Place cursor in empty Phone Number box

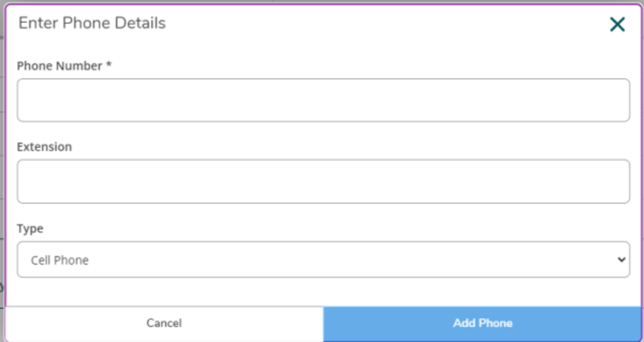pyautogui.click(x=323, y=100)
